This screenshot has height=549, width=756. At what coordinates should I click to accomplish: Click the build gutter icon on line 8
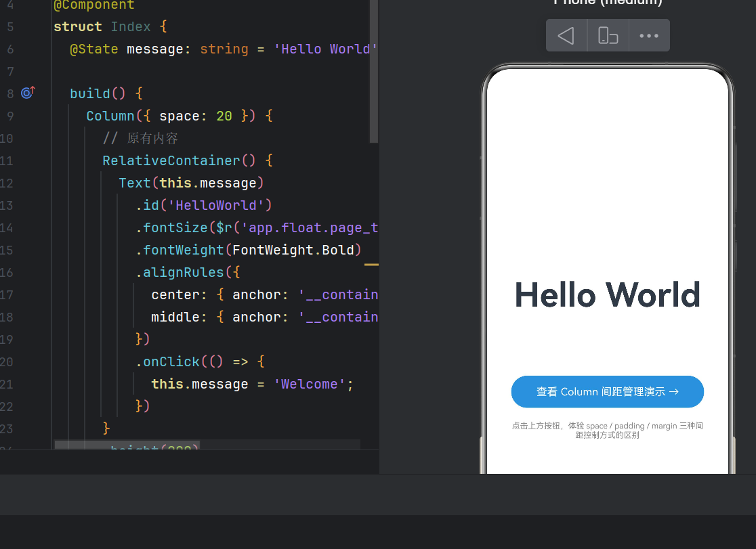point(28,92)
